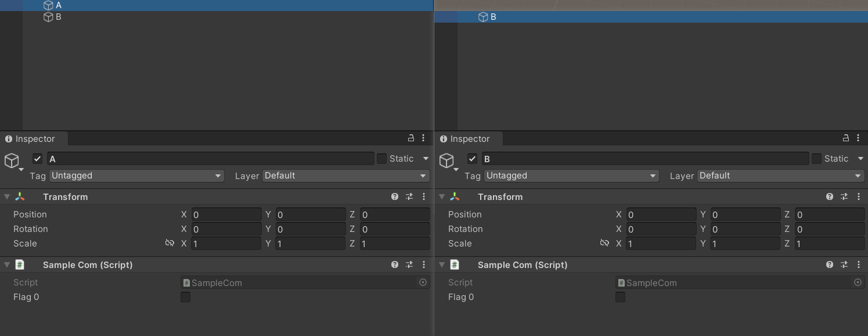This screenshot has width=868, height=336.
Task: Click script object picker in right Inspector
Action: [858, 283]
